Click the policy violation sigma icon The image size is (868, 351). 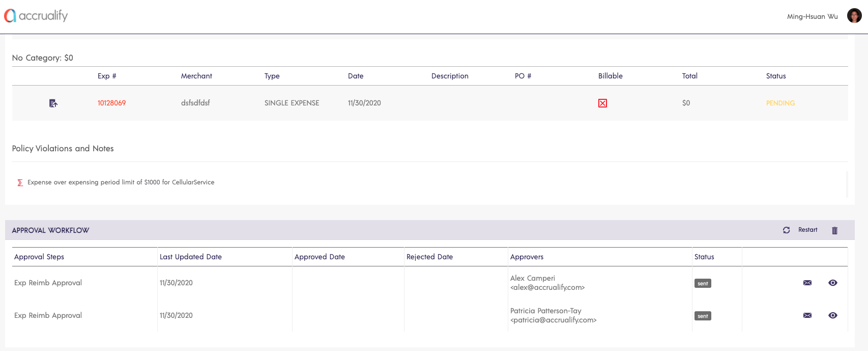20,182
